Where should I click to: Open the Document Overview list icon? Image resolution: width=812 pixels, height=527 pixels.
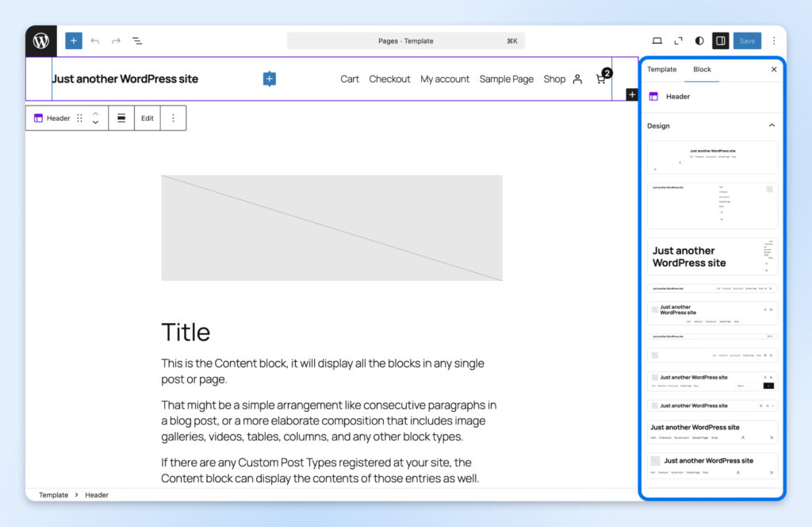(137, 40)
